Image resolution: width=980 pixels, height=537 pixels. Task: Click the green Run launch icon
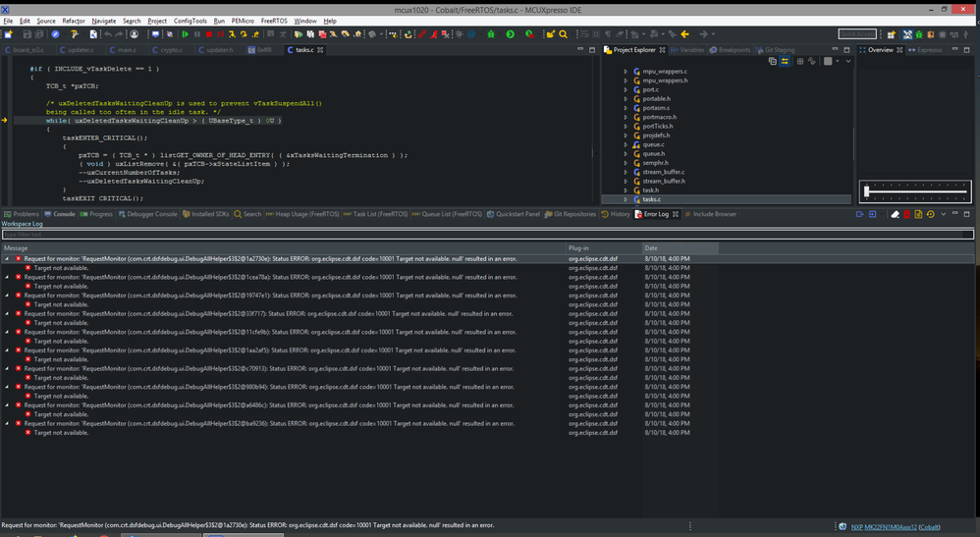pos(510,34)
